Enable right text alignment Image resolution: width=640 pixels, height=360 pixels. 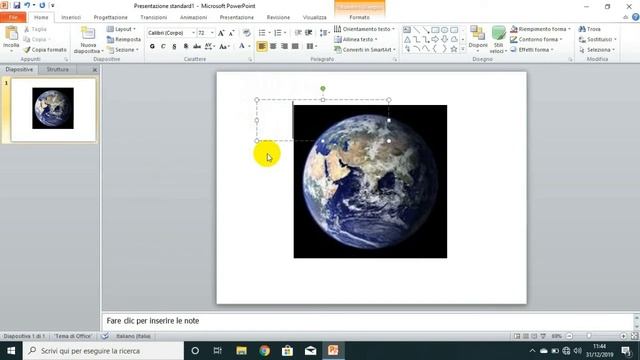coord(284,47)
